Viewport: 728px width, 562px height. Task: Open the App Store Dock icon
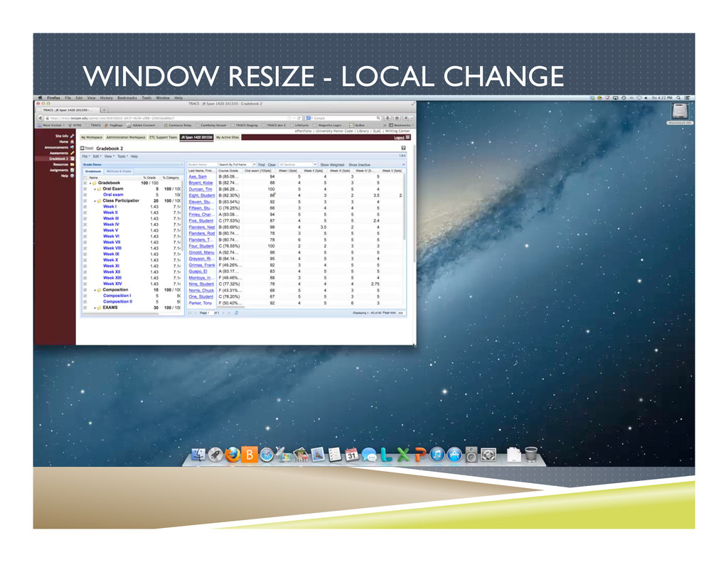(454, 455)
